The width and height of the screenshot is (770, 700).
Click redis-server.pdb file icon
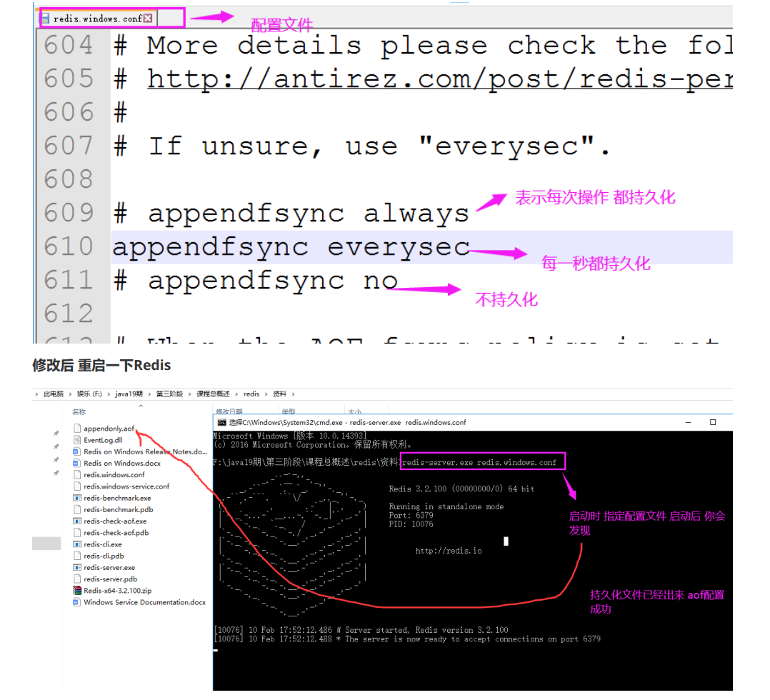77,579
